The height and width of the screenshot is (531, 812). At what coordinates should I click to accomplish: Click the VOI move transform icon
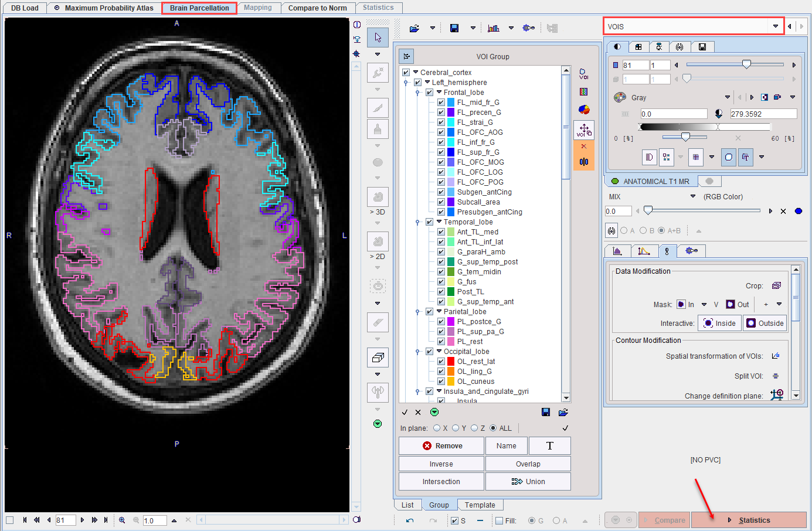tap(584, 130)
